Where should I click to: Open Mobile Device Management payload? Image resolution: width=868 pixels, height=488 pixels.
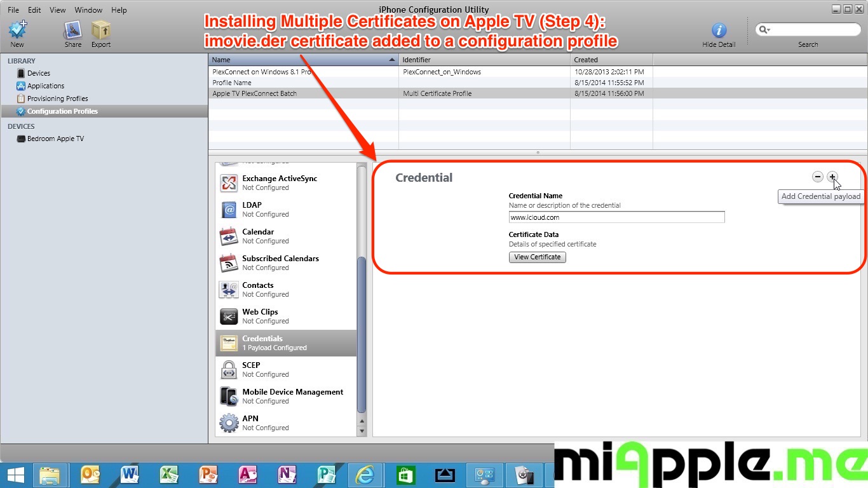pyautogui.click(x=292, y=396)
